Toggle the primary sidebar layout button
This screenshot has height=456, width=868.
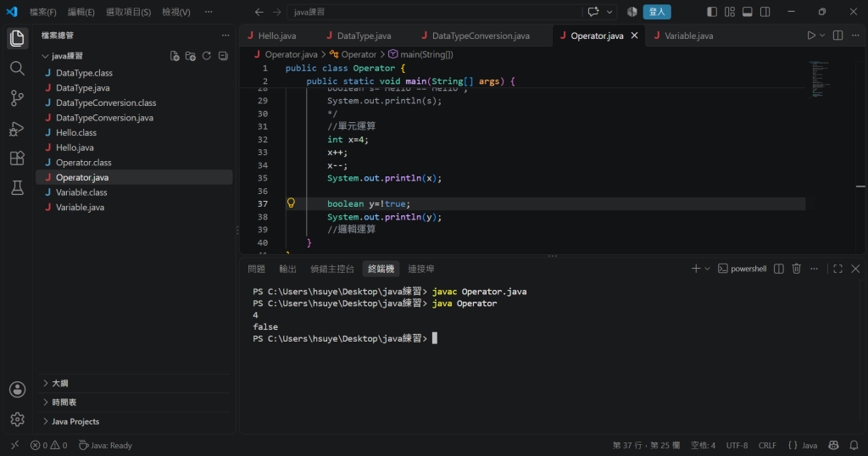712,12
